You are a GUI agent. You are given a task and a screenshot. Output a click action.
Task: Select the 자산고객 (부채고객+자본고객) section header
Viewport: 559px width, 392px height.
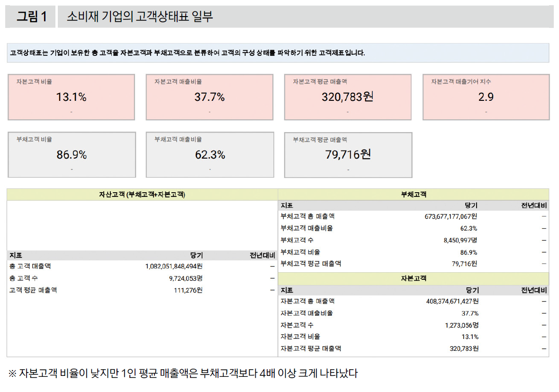pyautogui.click(x=142, y=195)
